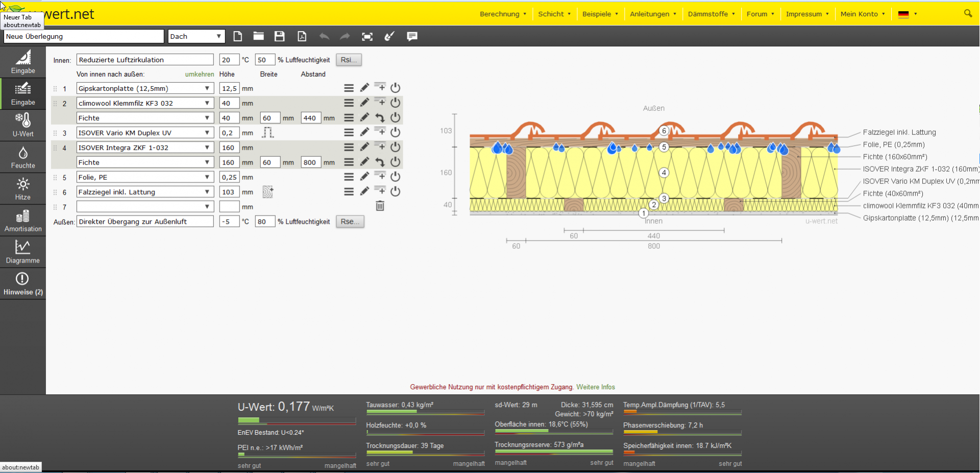Click the save (floppy disk) icon
The image size is (980, 473).
279,36
